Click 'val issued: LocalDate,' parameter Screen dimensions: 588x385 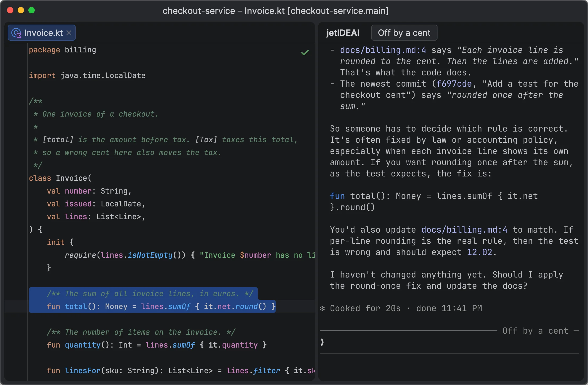point(96,204)
